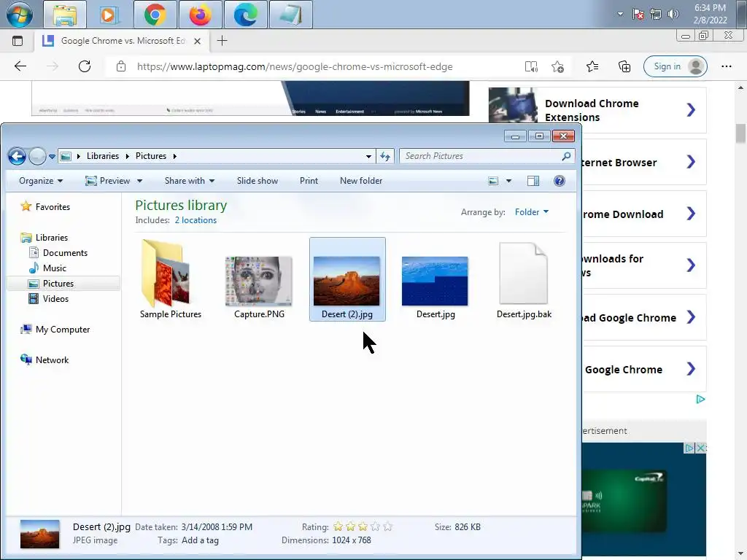The width and height of the screenshot is (747, 560).
Task: Click the Edge address bar URL
Action: (x=295, y=66)
